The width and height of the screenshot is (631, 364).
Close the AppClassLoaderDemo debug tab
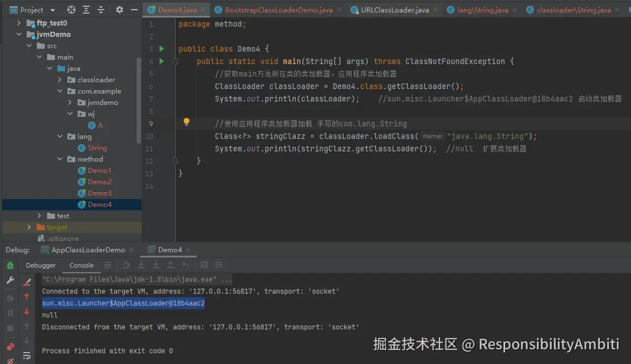[132, 250]
